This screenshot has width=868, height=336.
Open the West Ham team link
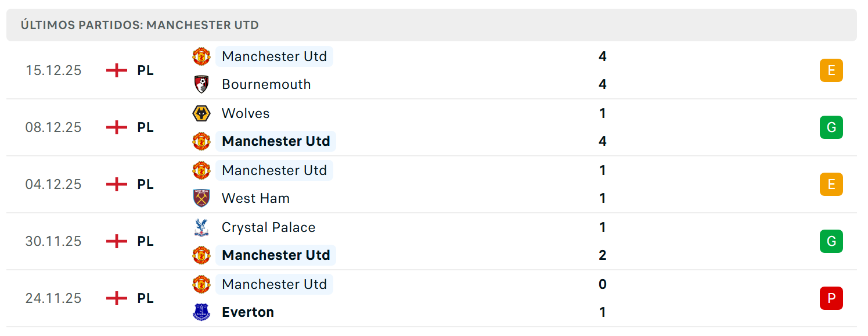(x=255, y=198)
